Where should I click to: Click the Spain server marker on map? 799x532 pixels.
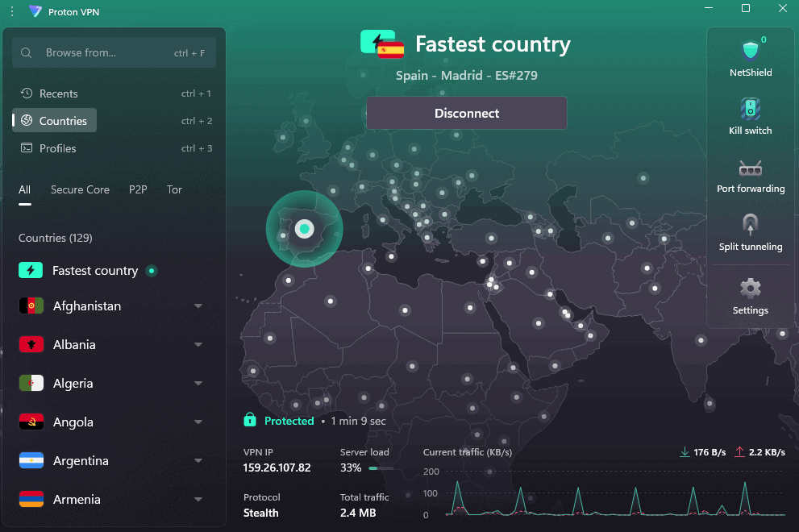click(x=304, y=229)
